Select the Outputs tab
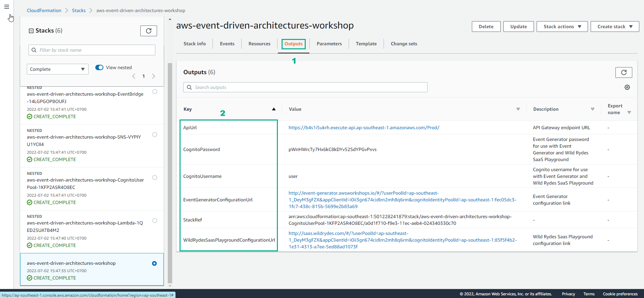644x298 pixels. [294, 44]
